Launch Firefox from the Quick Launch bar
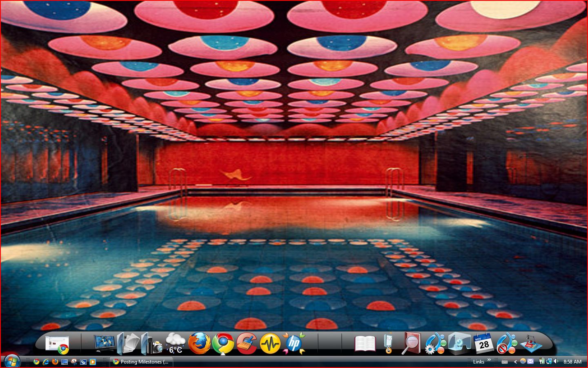The width and height of the screenshot is (588, 368). (55, 362)
